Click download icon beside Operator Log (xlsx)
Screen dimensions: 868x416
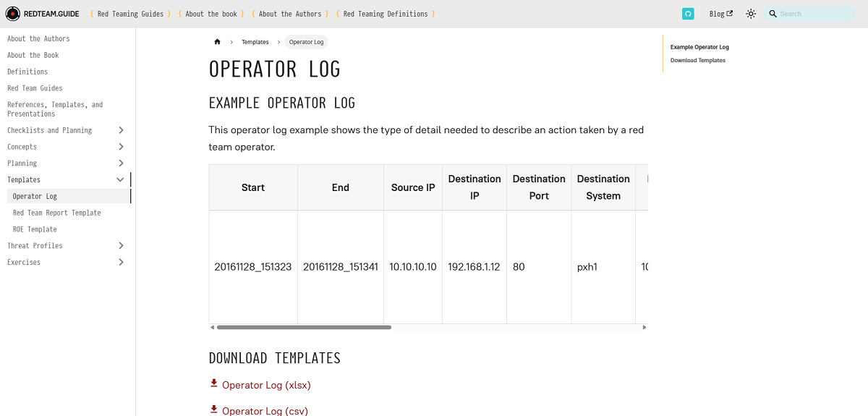[x=214, y=383]
